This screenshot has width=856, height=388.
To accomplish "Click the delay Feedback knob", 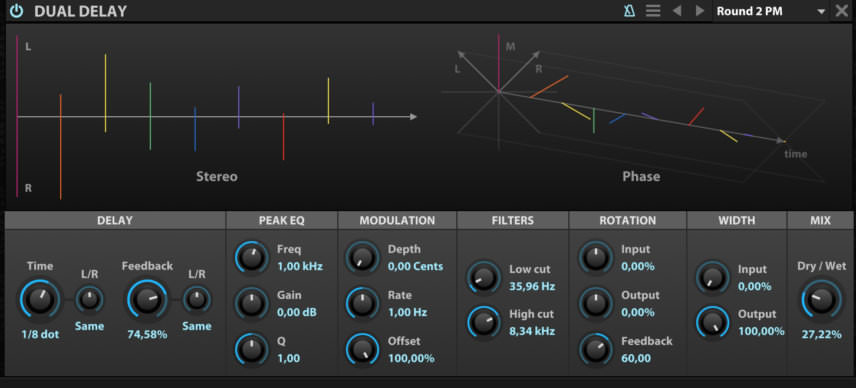I will tap(147, 299).
